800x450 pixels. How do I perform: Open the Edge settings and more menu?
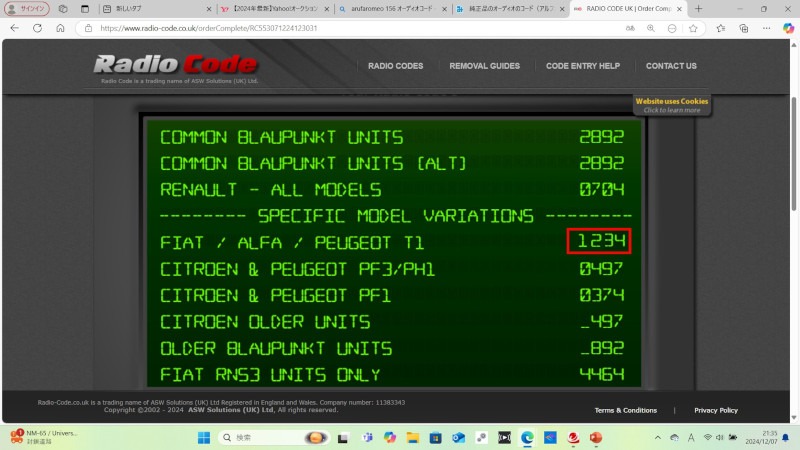point(766,29)
